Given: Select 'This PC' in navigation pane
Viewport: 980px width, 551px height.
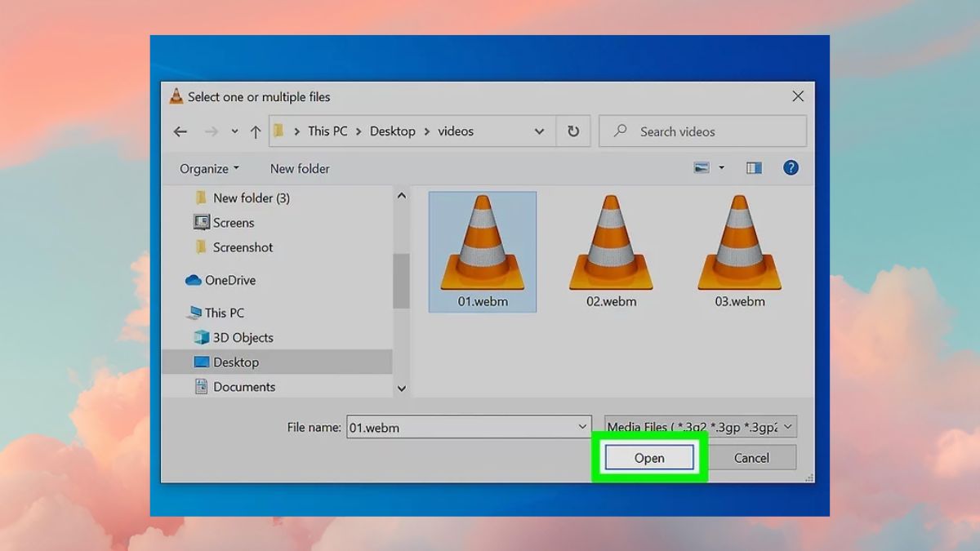Looking at the screenshot, I should tap(225, 313).
